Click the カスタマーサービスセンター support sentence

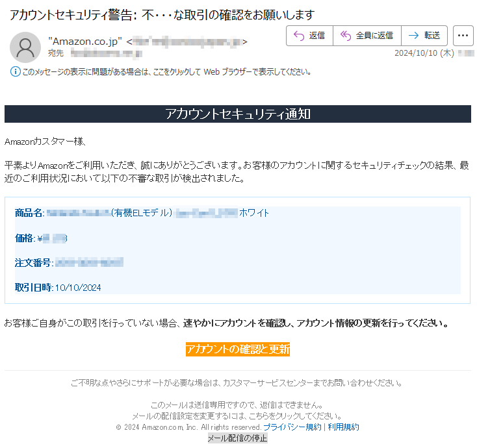(237, 382)
